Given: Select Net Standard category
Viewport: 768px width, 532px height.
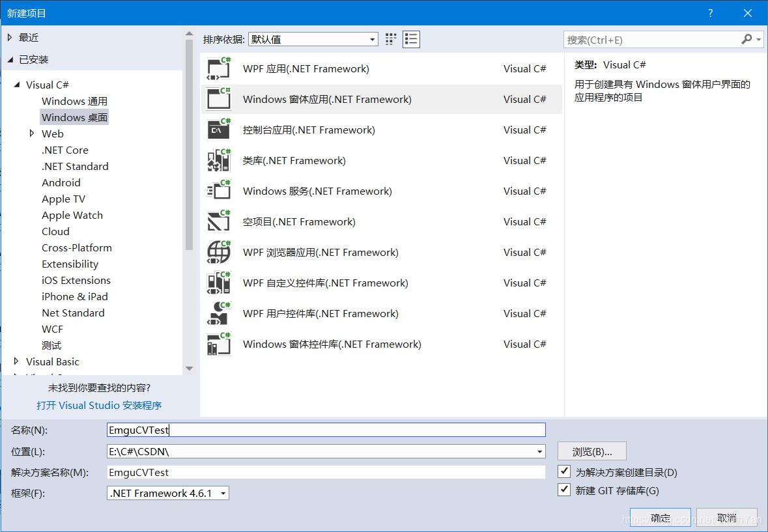Looking at the screenshot, I should [74, 313].
